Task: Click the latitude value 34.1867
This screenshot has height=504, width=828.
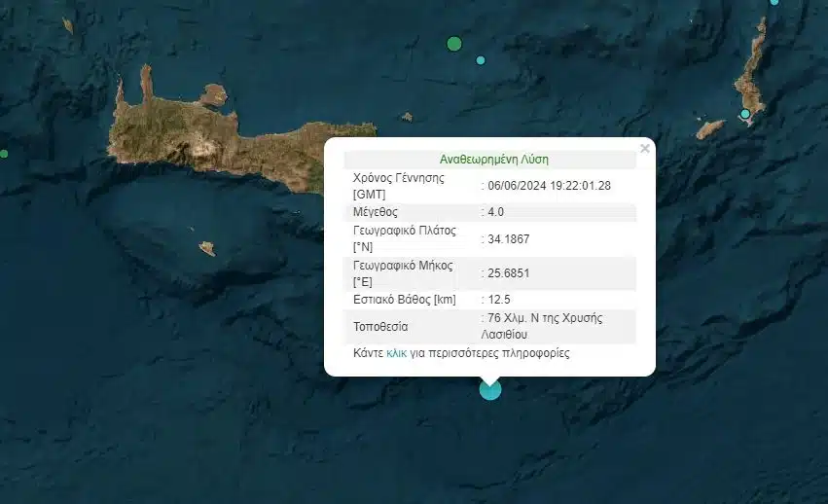Action: tap(509, 238)
